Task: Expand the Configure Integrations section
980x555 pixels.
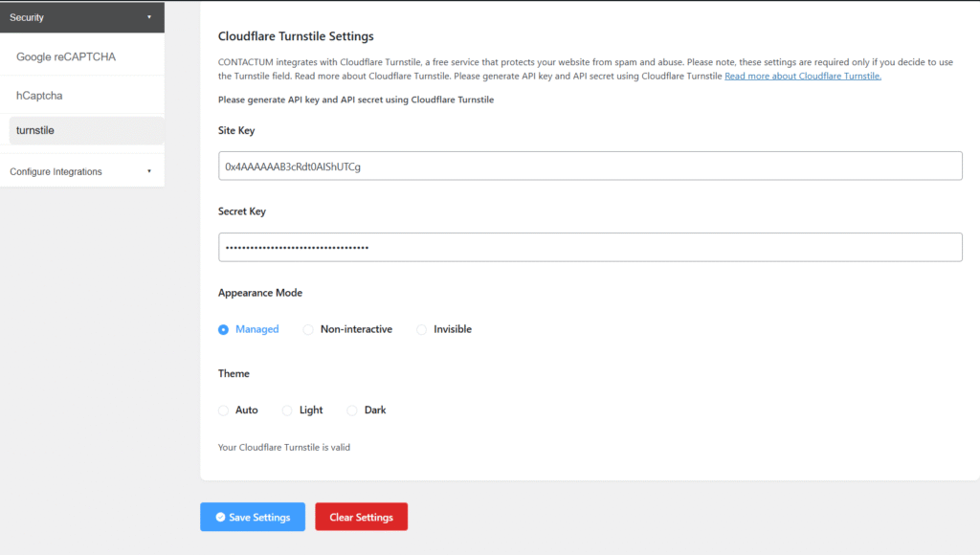Action: click(56, 171)
